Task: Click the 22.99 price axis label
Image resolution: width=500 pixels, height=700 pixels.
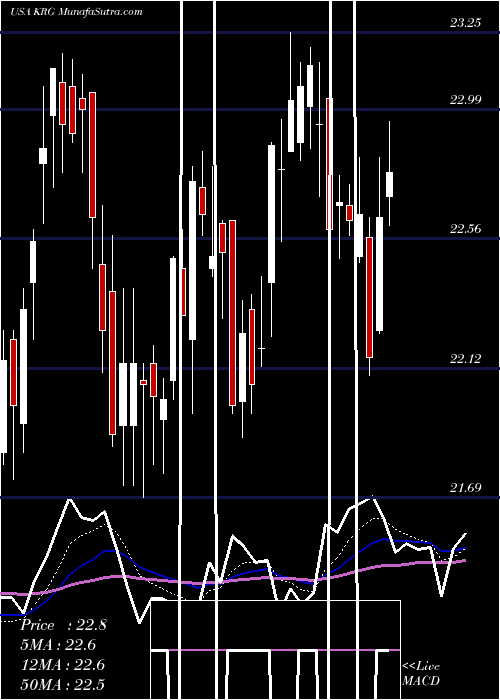Action: [466, 99]
